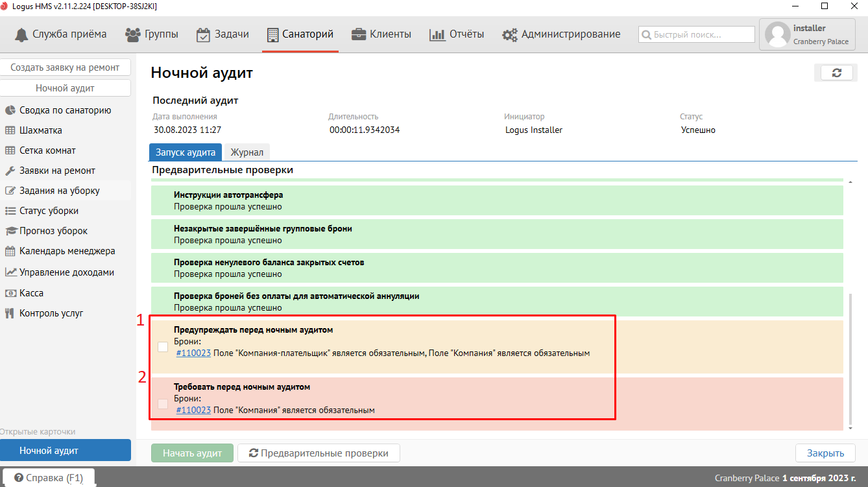Screen dimensions: 868x487
Task: Open the Отчёты menu
Action: point(457,34)
